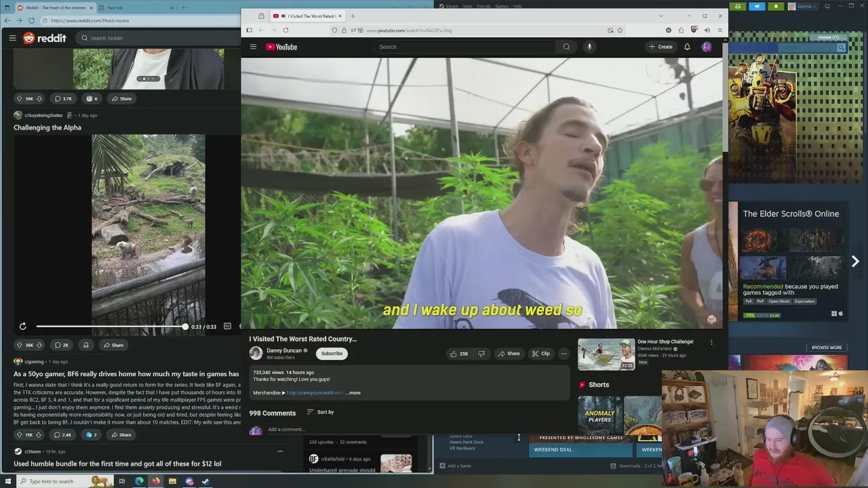The image size is (868, 488).
Task: Click Browse More in Steam store
Action: 827,348
